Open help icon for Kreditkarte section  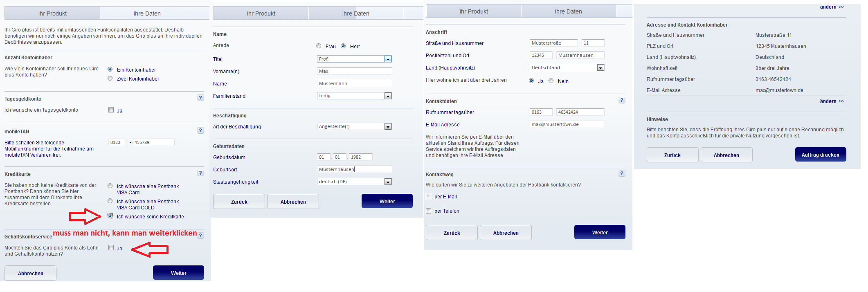[x=200, y=173]
